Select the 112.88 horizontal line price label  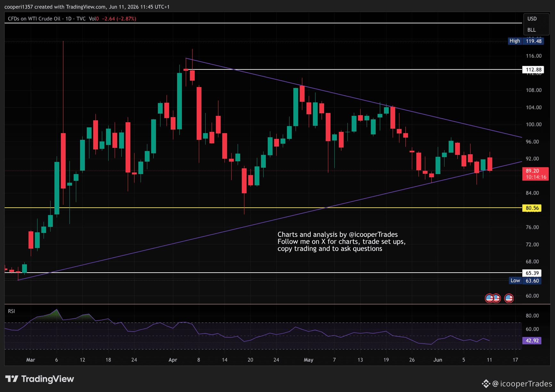click(534, 70)
